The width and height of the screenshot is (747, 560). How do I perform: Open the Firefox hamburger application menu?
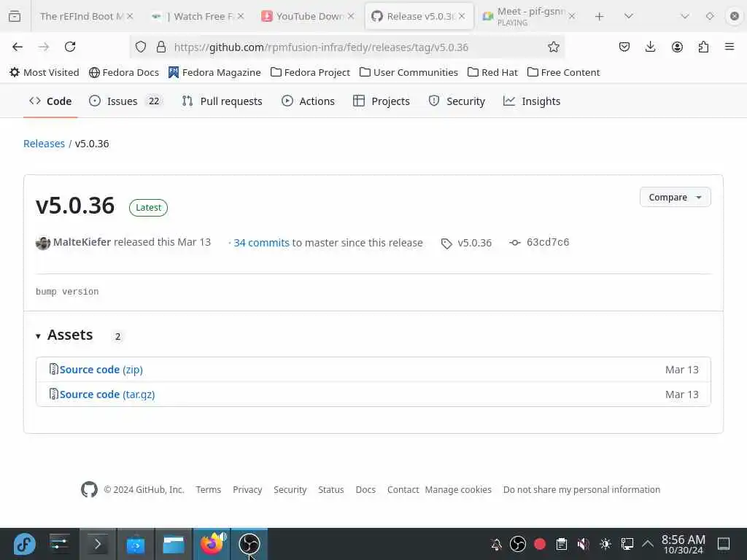click(729, 47)
